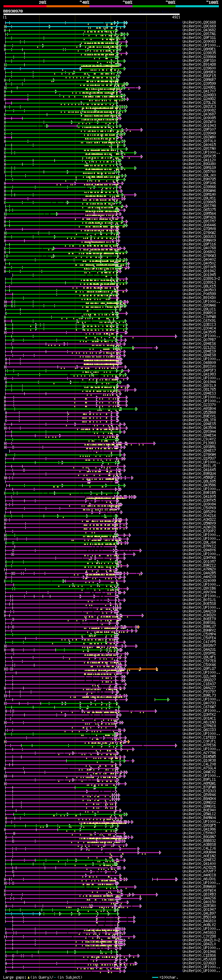This screenshot has width=222, height=980.
Task: Open UniRef100_Q9ZWT0 entry
Action: pos(199,122)
